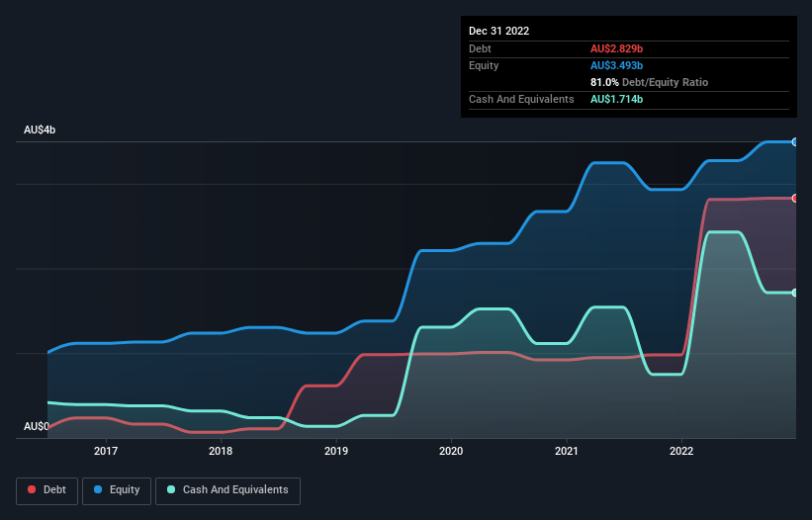
Task: Toggle the Cash And Equivalents legend button
Action: coord(227,490)
